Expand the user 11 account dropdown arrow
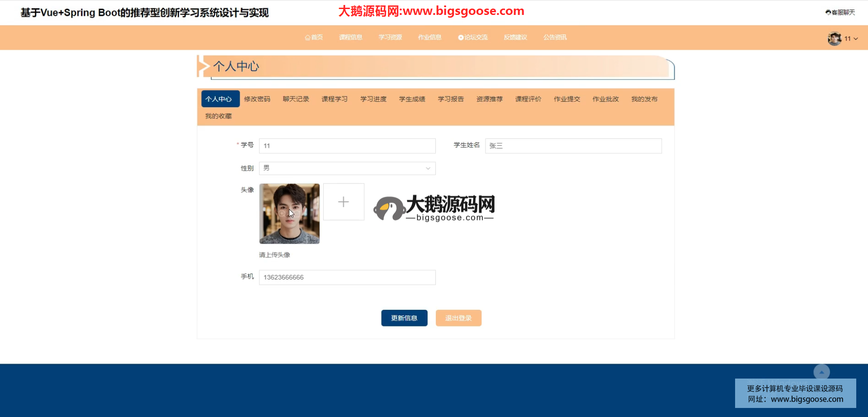868x417 pixels. tap(856, 39)
